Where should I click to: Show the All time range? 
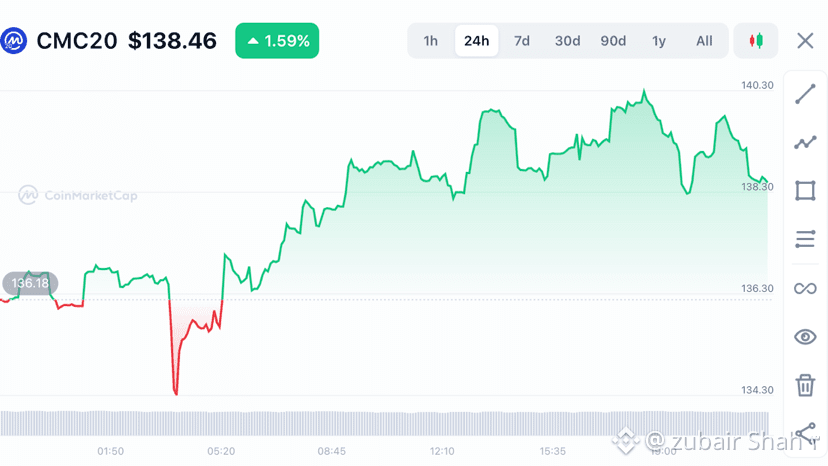(x=704, y=41)
